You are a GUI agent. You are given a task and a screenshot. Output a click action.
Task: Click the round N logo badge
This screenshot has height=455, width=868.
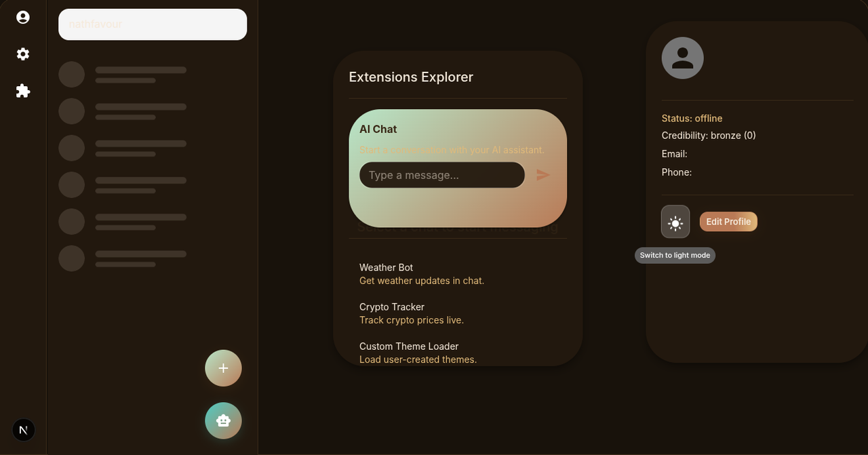pyautogui.click(x=24, y=430)
